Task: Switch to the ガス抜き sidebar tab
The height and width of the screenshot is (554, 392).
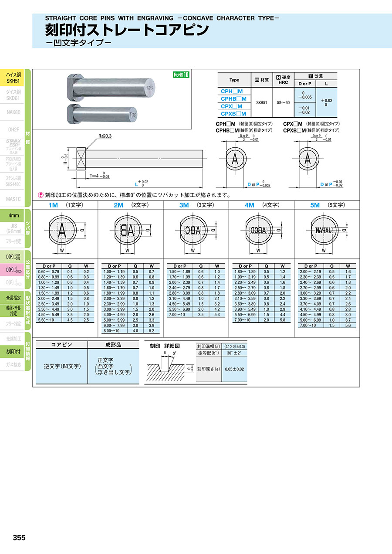Action: pos(13,365)
